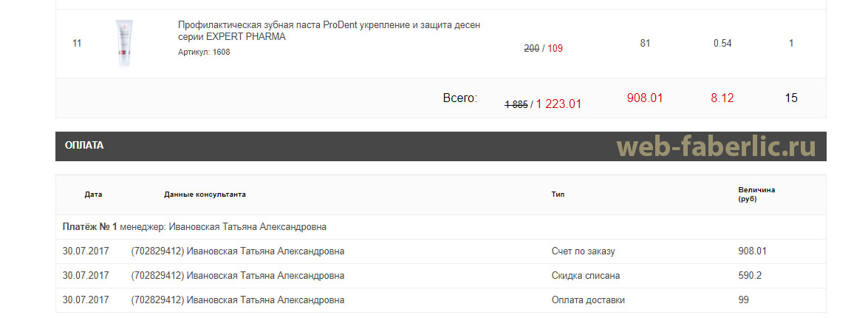Select the ОПЛАТА section header
The image size is (868, 318).
(84, 146)
